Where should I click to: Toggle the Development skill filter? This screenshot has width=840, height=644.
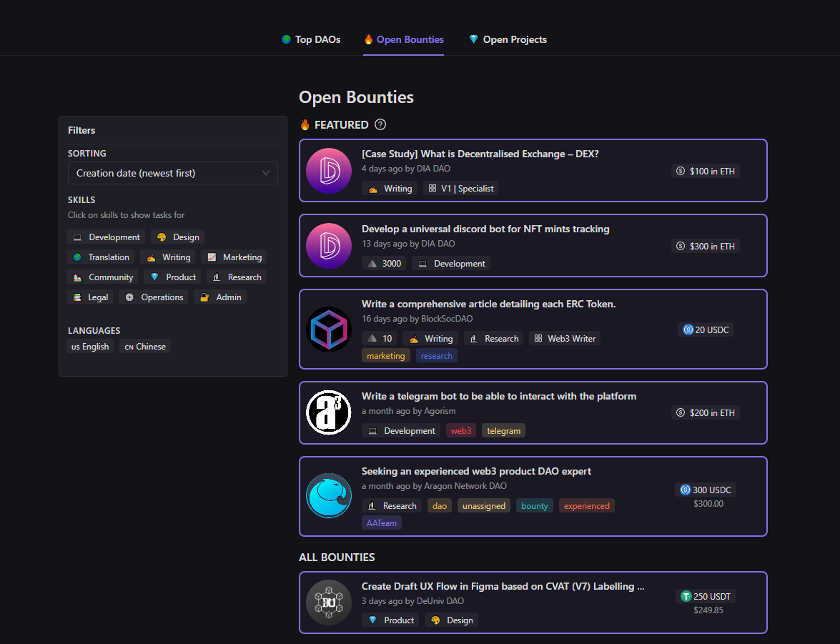tap(107, 237)
